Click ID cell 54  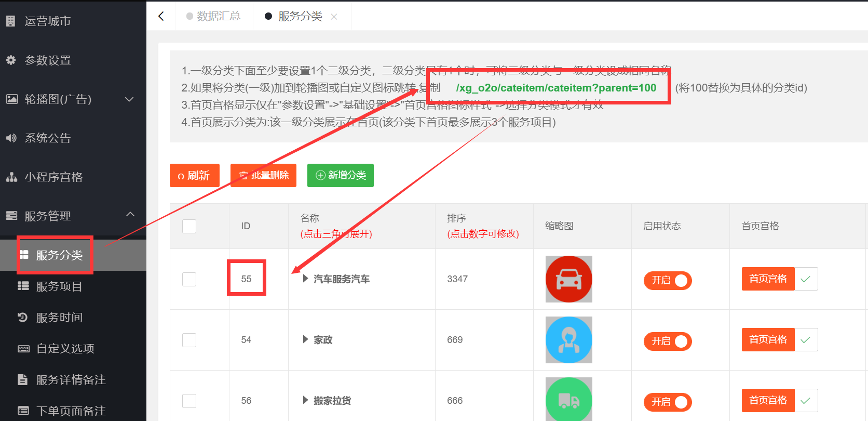[x=246, y=340]
